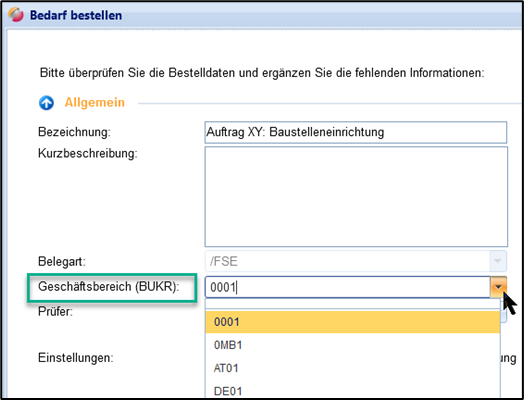Collapse the Allgemein section arrow icon
This screenshot has width=524, height=400.
46,103
